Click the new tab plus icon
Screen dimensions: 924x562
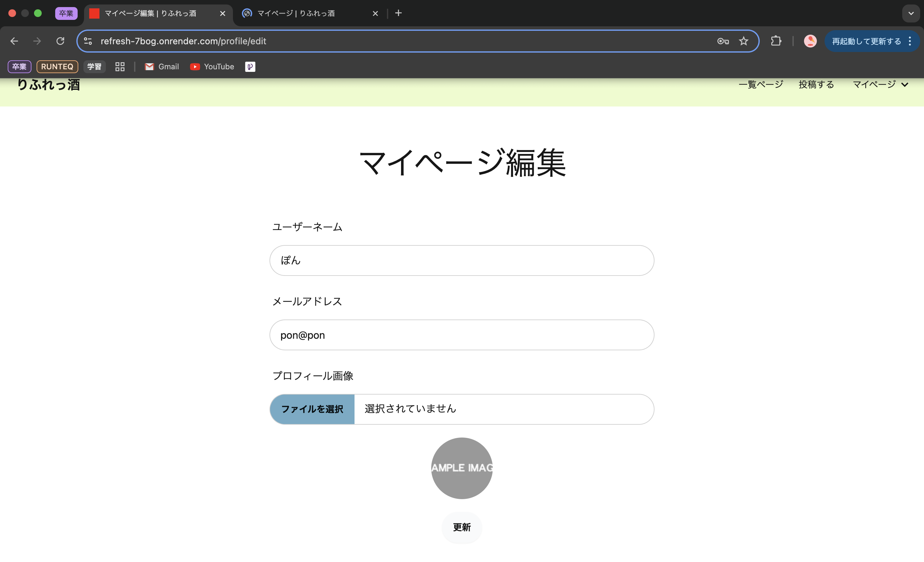pyautogui.click(x=399, y=13)
